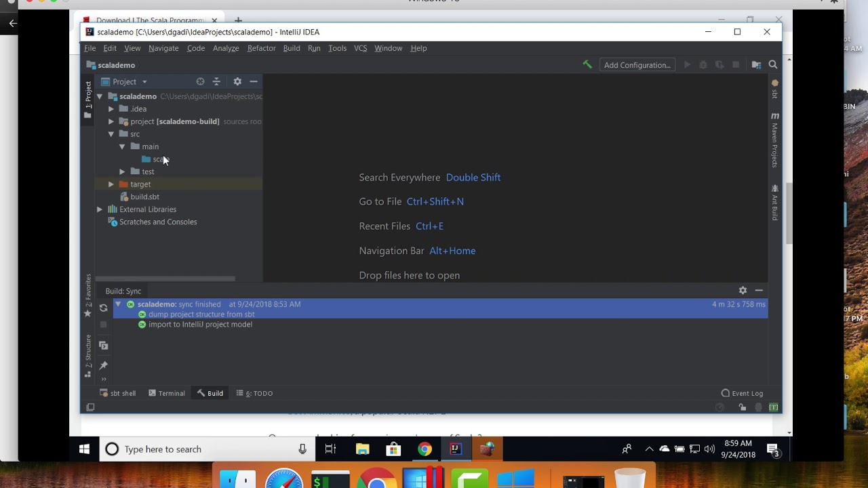
Task: Open the Refactor menu
Action: [x=261, y=48]
